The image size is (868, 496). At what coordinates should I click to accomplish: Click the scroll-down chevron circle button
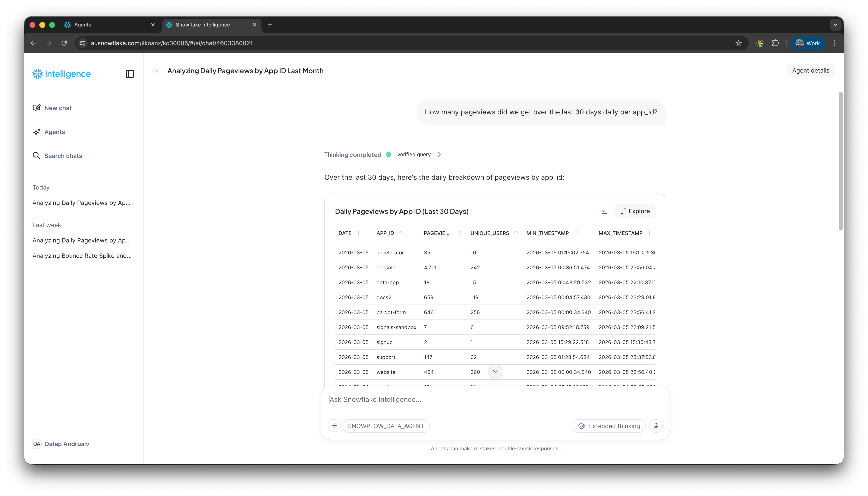(495, 371)
